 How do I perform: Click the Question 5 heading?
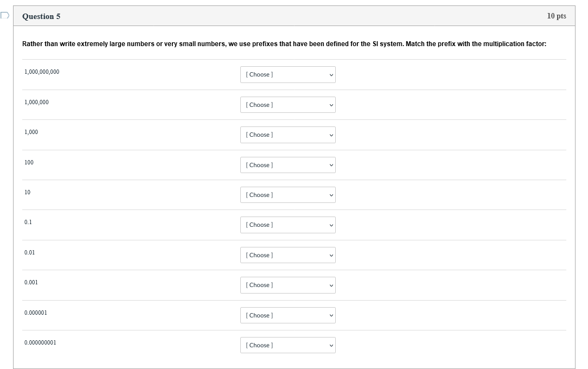[41, 16]
